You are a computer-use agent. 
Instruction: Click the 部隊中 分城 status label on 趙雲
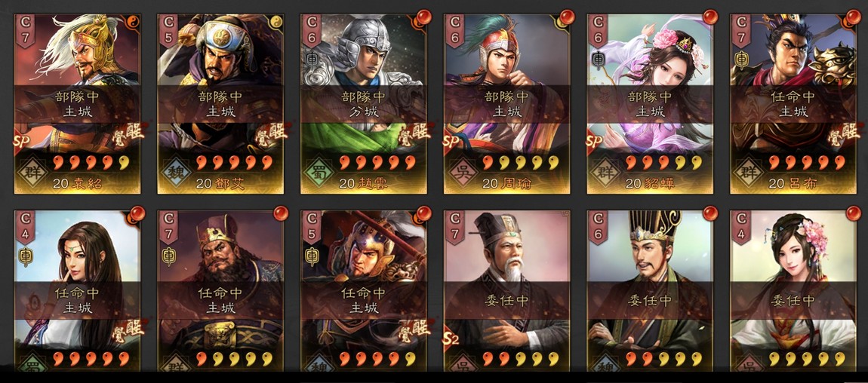364,104
